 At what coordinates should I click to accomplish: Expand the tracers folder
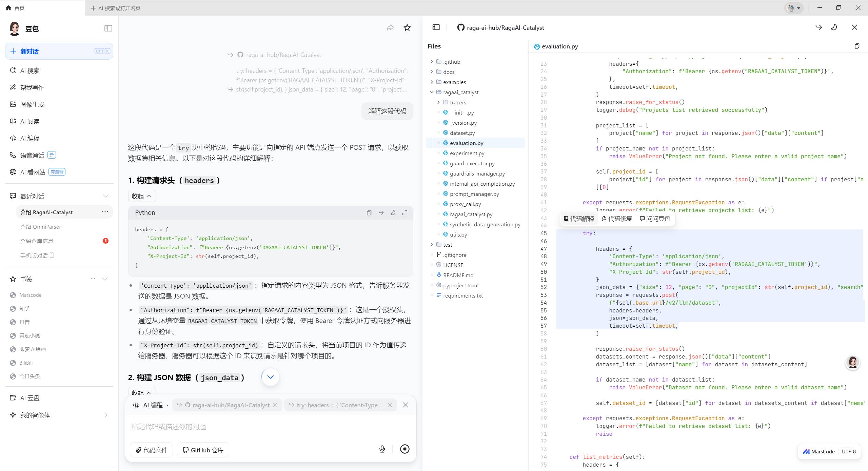pos(438,102)
